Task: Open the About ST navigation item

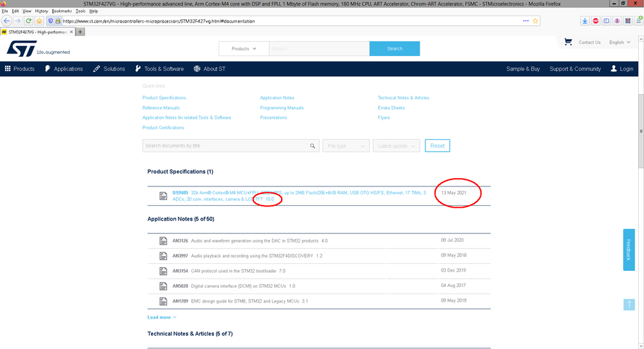Action: coord(210,69)
